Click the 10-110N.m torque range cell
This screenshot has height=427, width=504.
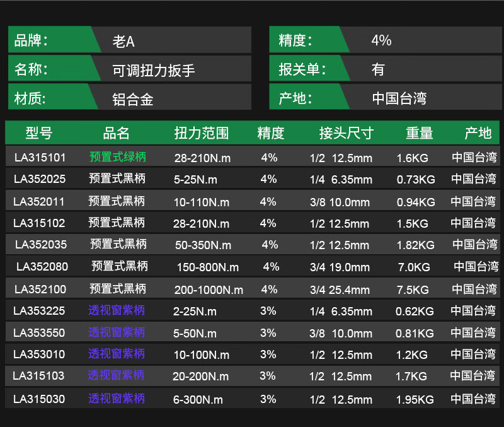click(202, 202)
